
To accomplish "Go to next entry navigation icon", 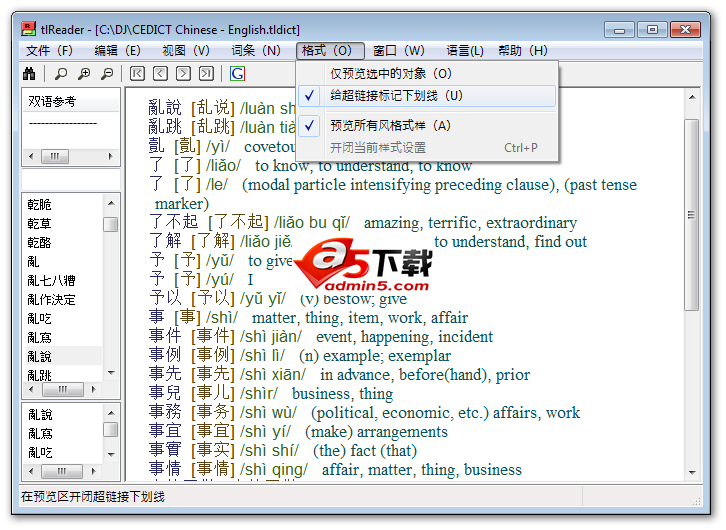I will tap(183, 73).
